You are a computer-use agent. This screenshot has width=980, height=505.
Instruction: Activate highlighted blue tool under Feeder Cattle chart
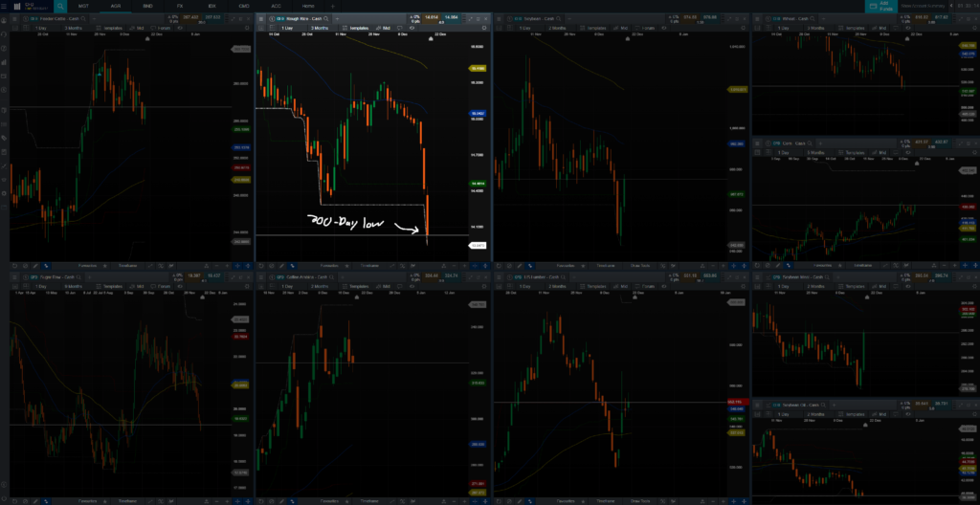coord(46,266)
